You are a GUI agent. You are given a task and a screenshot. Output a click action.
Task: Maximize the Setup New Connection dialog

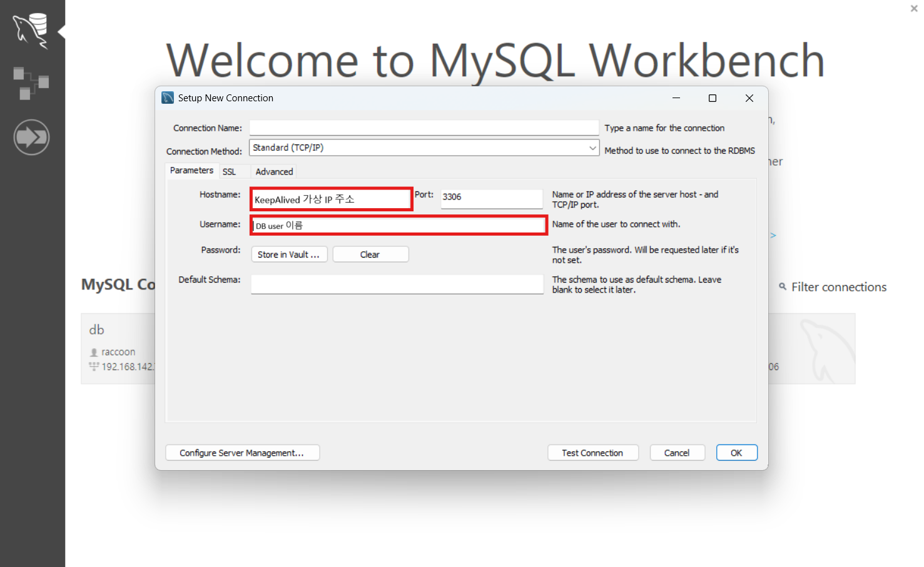coord(712,98)
